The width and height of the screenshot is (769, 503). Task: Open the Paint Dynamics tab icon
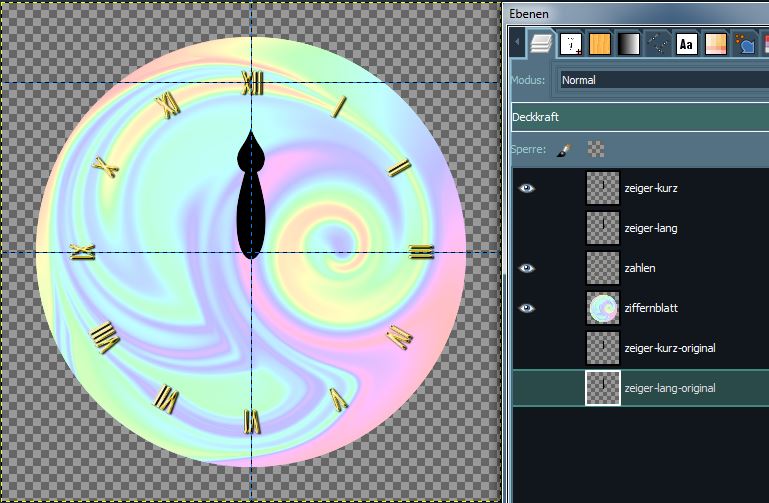[x=744, y=44]
